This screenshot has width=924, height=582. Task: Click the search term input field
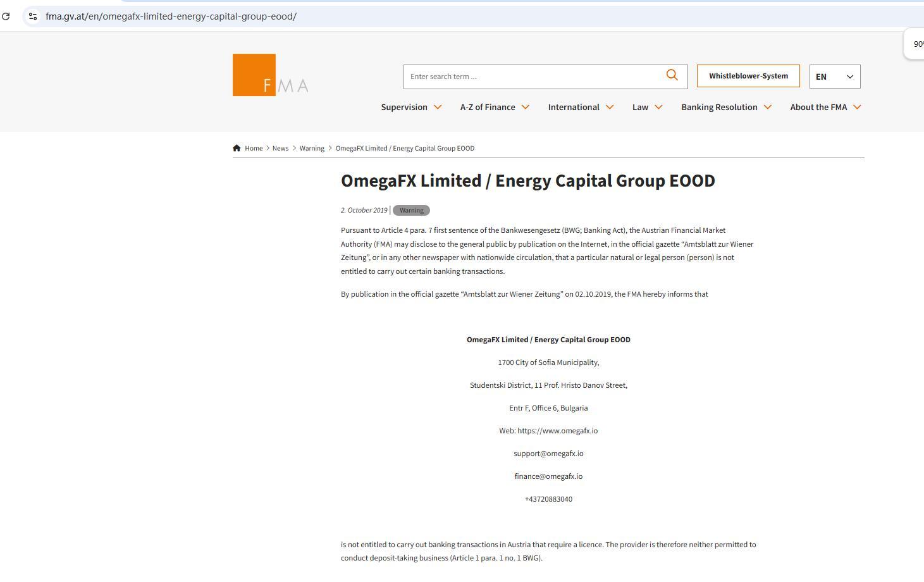click(x=533, y=77)
